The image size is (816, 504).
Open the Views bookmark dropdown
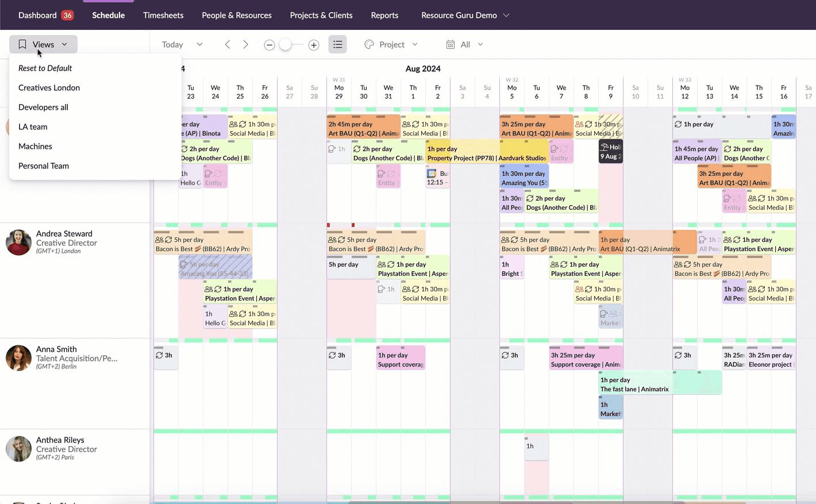pos(43,44)
